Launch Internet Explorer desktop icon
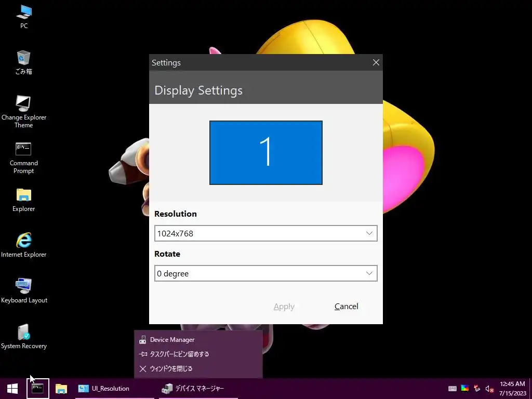532x399 pixels. click(24, 245)
